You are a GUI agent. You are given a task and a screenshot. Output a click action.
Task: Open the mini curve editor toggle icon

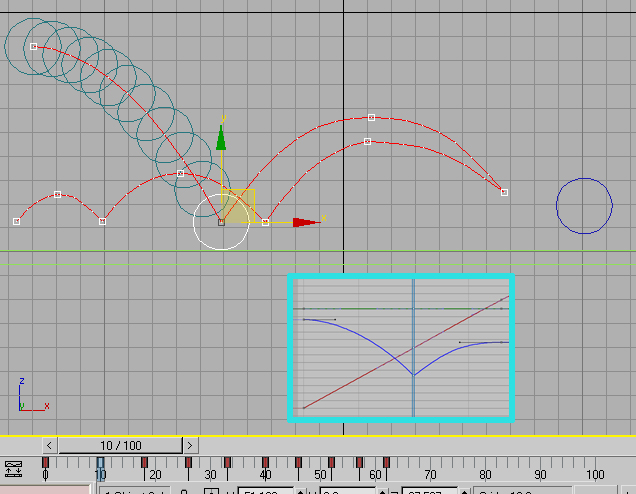pyautogui.click(x=13, y=469)
